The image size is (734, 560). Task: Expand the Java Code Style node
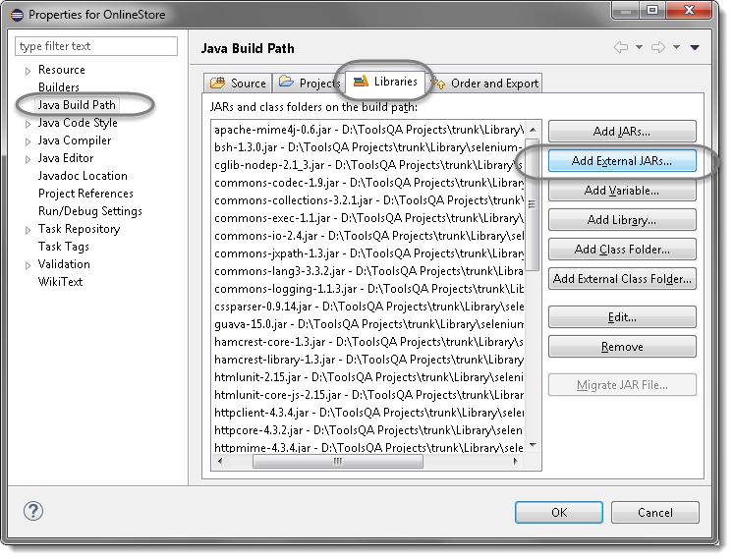click(x=28, y=124)
